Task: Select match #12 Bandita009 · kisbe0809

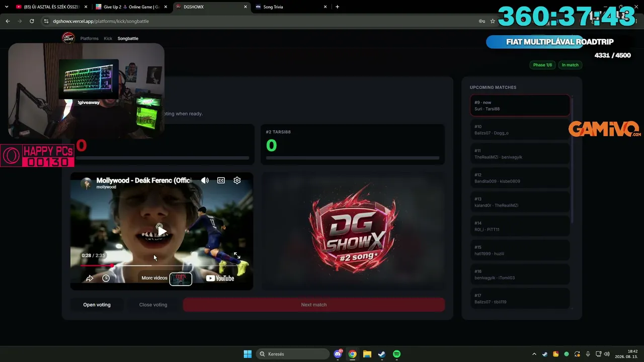Action: pos(520,178)
